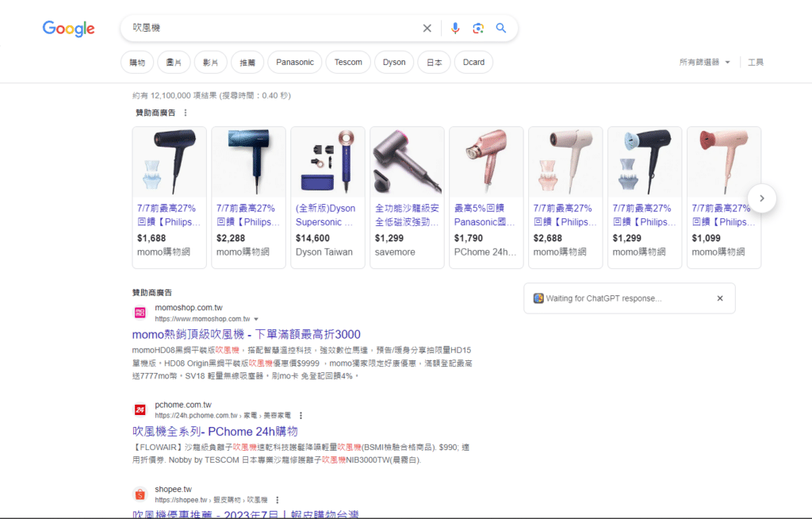Screen dimensions: 812x519
Task: Select the 購物 filter tab
Action: click(137, 62)
